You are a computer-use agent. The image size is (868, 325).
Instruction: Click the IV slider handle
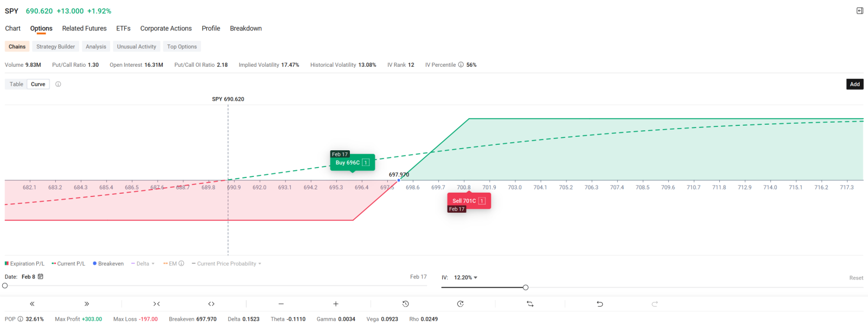[x=525, y=287]
